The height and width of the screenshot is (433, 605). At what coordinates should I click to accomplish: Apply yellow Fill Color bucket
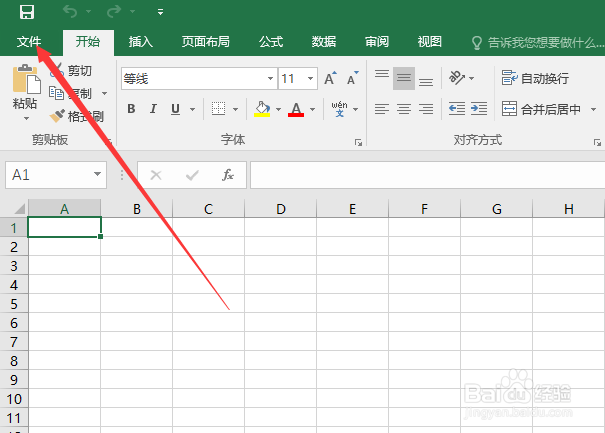click(x=262, y=109)
